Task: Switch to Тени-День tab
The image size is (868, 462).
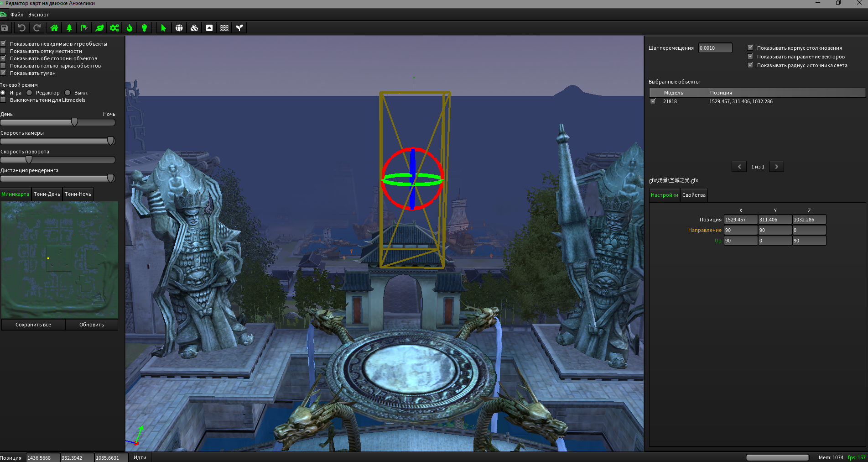Action: (x=47, y=194)
